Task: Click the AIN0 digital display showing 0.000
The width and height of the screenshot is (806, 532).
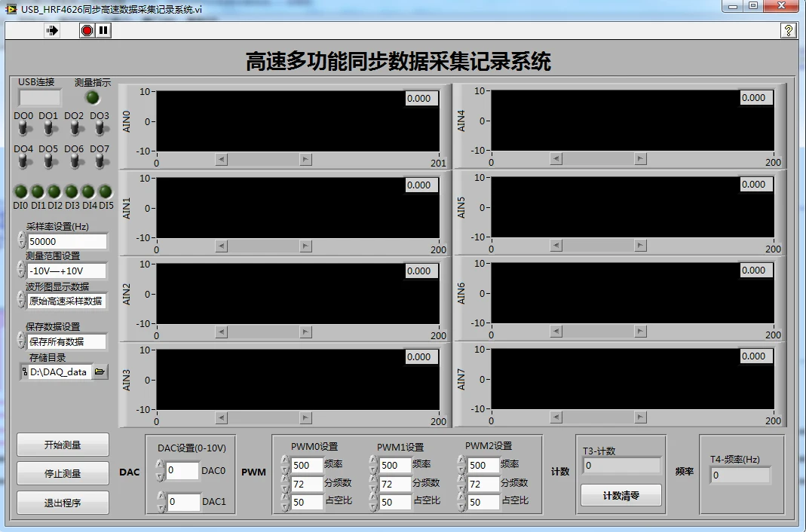Action: (x=421, y=99)
